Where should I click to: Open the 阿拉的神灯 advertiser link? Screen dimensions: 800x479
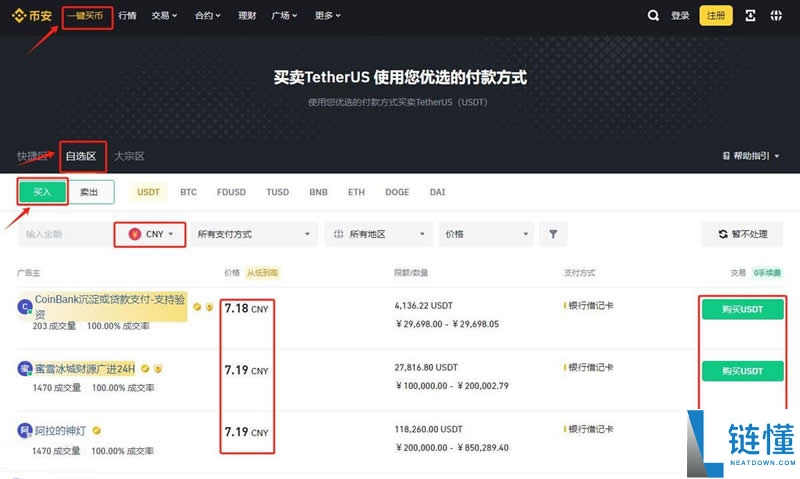tap(60, 431)
